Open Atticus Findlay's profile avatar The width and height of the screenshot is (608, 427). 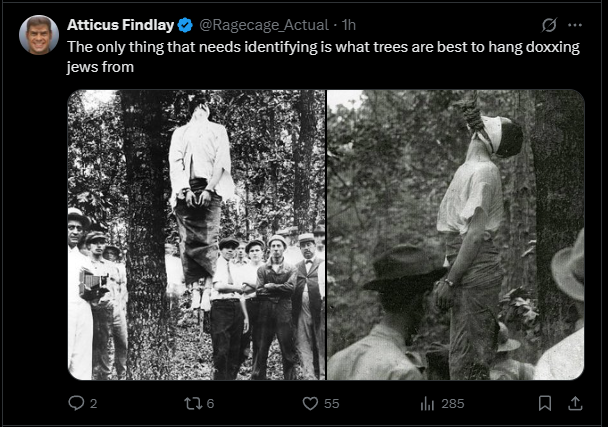coord(39,35)
